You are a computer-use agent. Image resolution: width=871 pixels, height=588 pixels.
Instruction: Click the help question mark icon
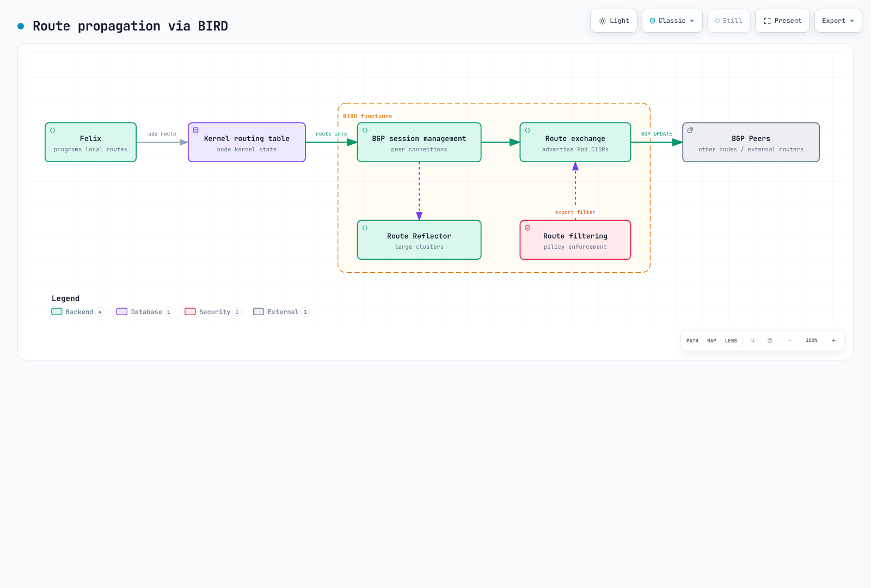(x=770, y=341)
